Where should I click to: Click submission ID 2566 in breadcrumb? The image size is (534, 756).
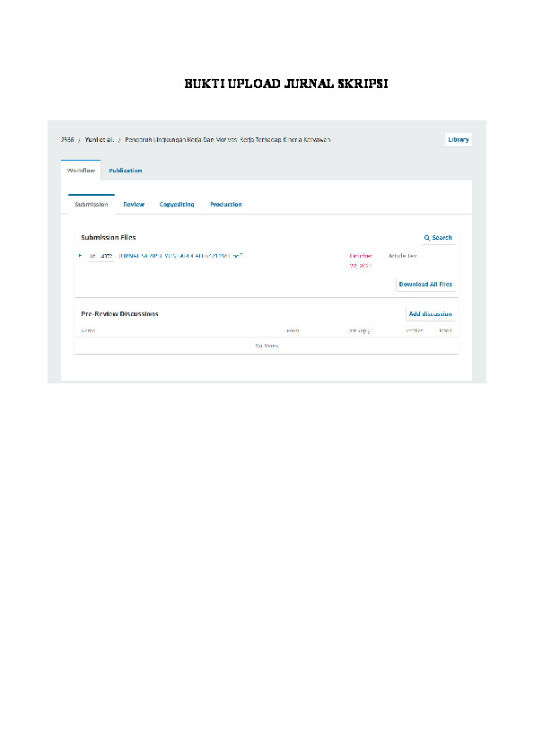click(x=67, y=140)
